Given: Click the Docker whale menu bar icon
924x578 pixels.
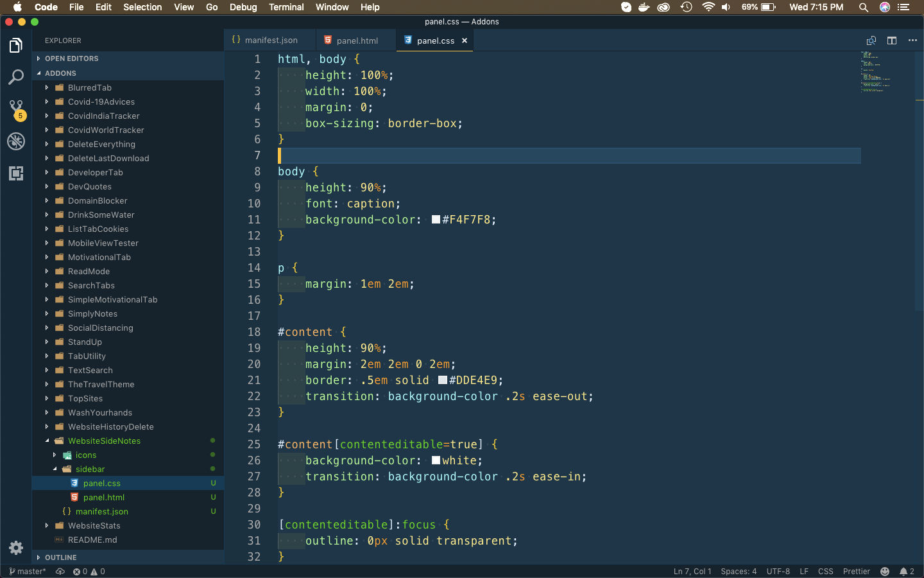Looking at the screenshot, I should (x=644, y=7).
